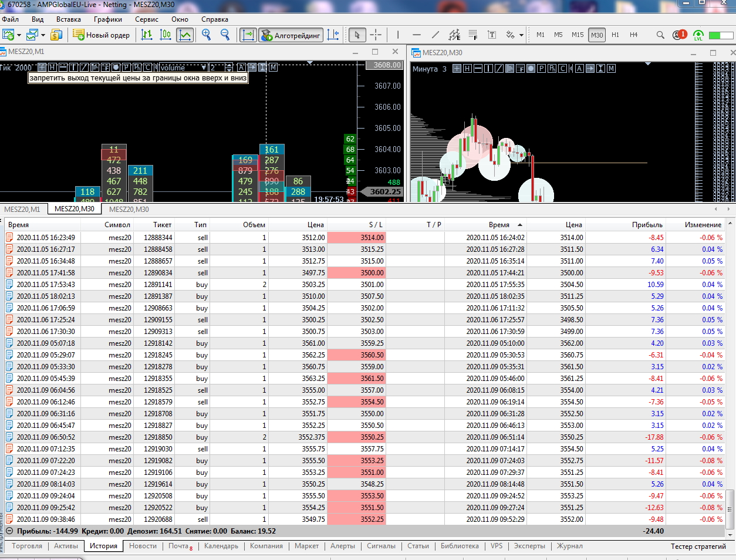Viewport: 736px width, 560px height.
Task: Click the circle button in M30 chart panel
Action: (531, 69)
